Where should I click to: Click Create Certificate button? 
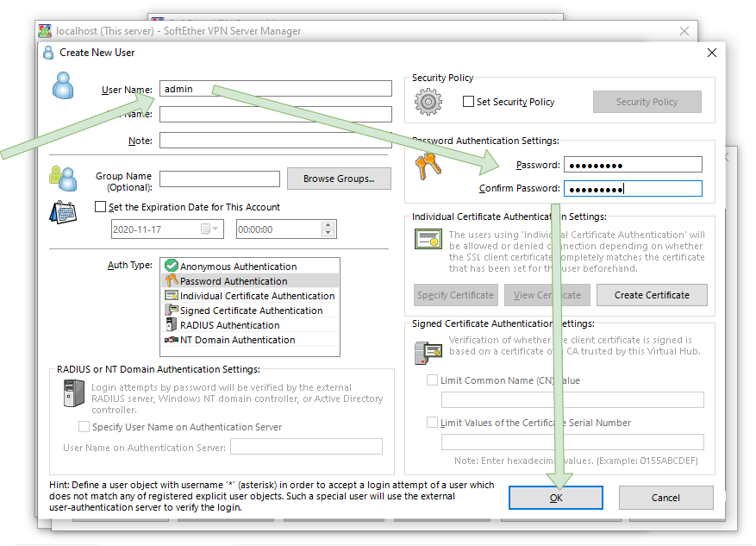tap(652, 295)
